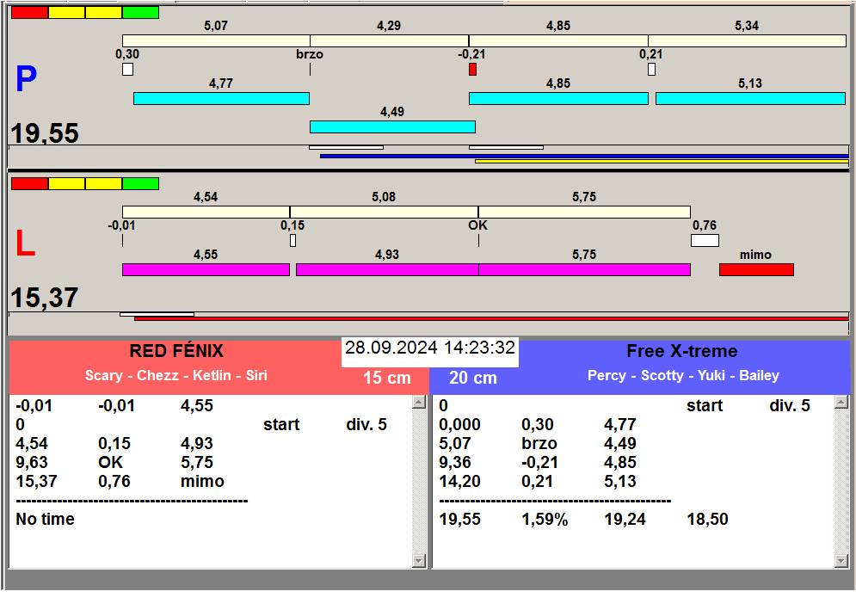
Task: Click the Free X-treme team name
Action: 682,351
